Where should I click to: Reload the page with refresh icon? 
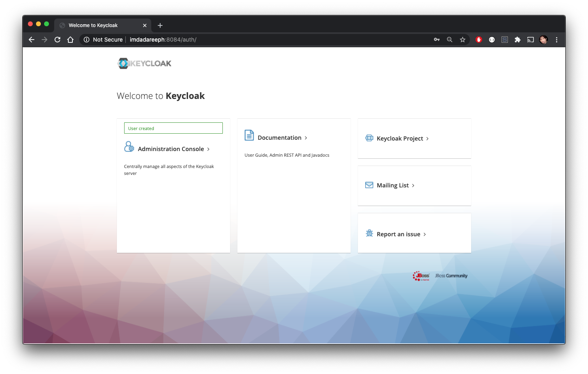pos(57,40)
